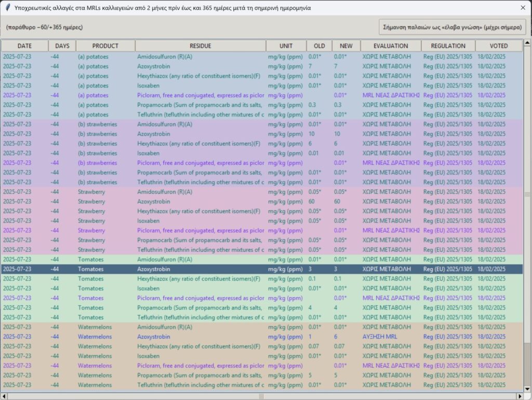Sort by the DATE column header
Viewport: 532px width, 400px height.
coord(25,46)
